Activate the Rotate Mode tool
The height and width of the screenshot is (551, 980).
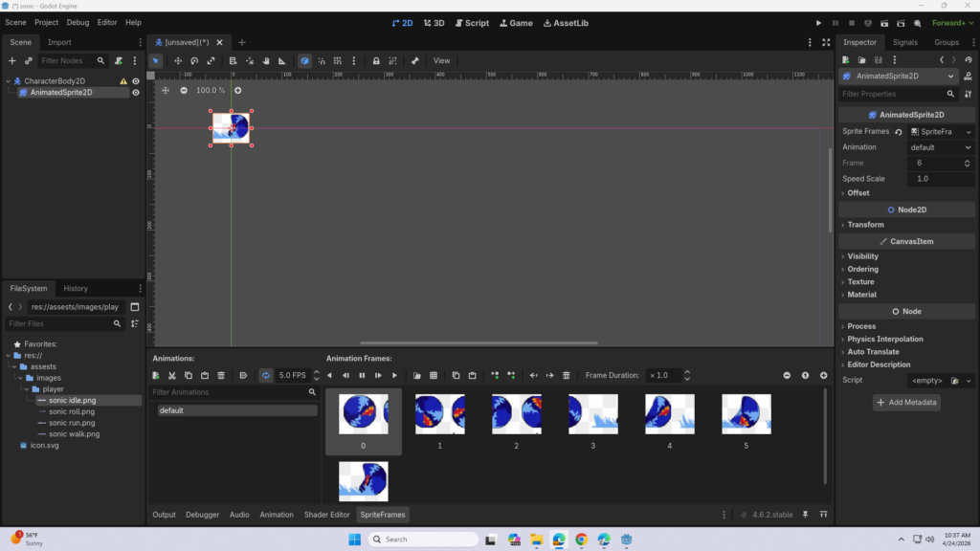tap(194, 60)
